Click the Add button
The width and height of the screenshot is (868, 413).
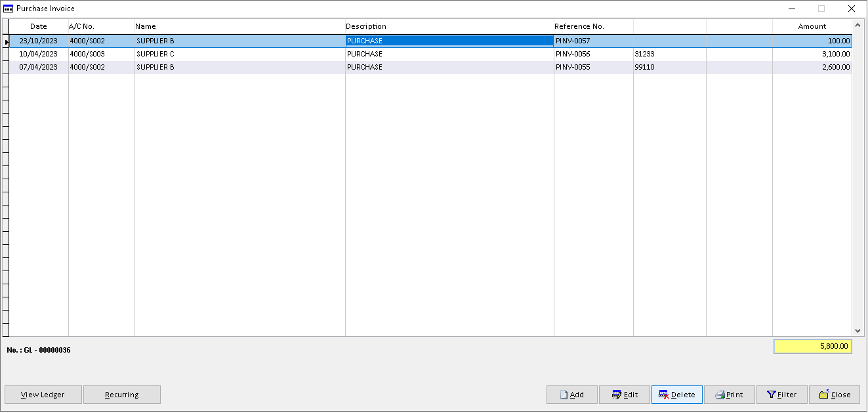pos(572,395)
